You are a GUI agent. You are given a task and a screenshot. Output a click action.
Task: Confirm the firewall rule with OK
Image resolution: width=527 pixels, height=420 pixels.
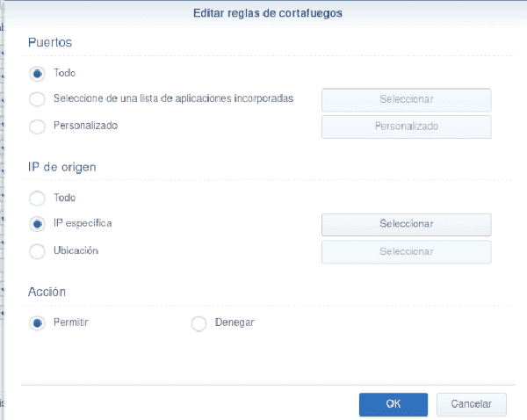click(x=393, y=404)
